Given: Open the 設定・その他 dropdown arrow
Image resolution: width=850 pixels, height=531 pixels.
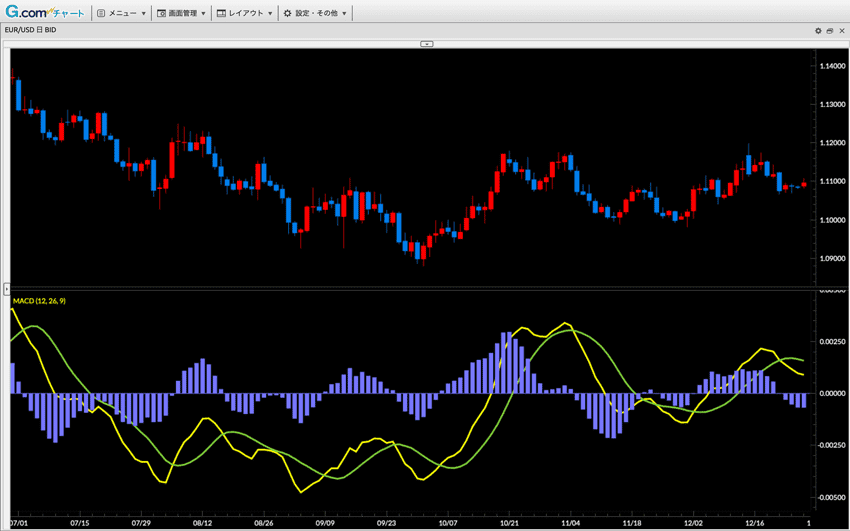Looking at the screenshot, I should pyautogui.click(x=345, y=14).
